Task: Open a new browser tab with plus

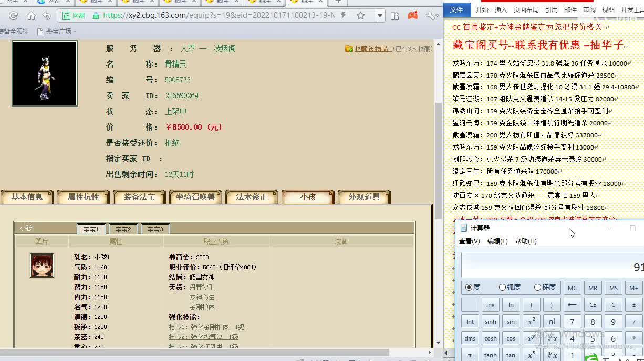Action: tap(338, 2)
